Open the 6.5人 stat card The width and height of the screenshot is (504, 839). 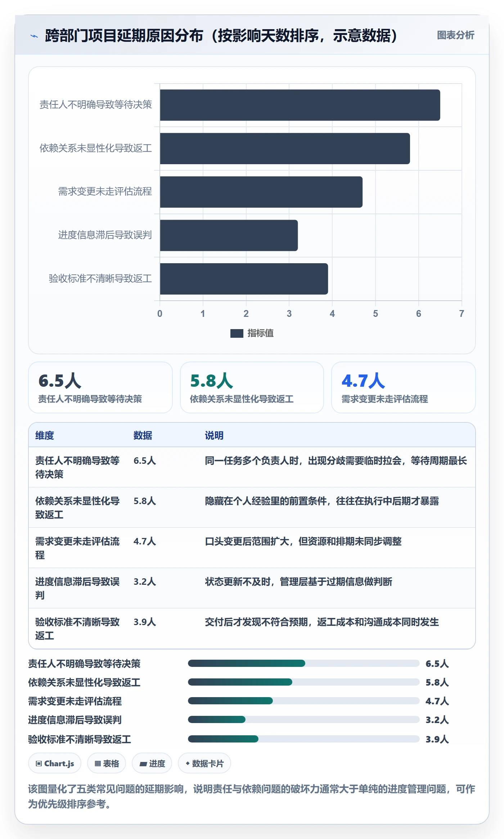tap(100, 387)
